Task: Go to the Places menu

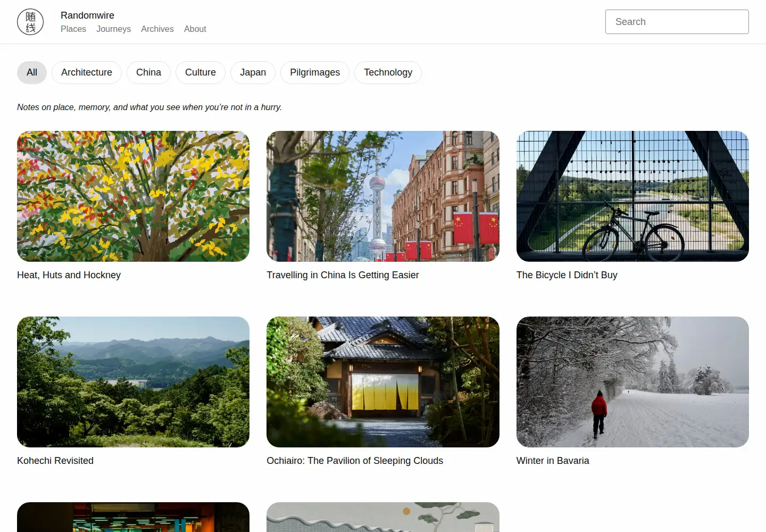Action: (73, 29)
